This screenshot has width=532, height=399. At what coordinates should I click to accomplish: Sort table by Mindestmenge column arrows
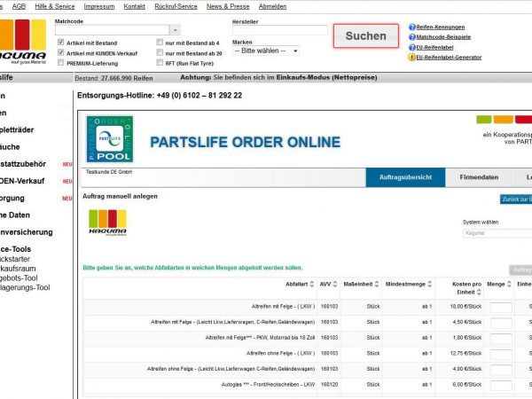(429, 284)
